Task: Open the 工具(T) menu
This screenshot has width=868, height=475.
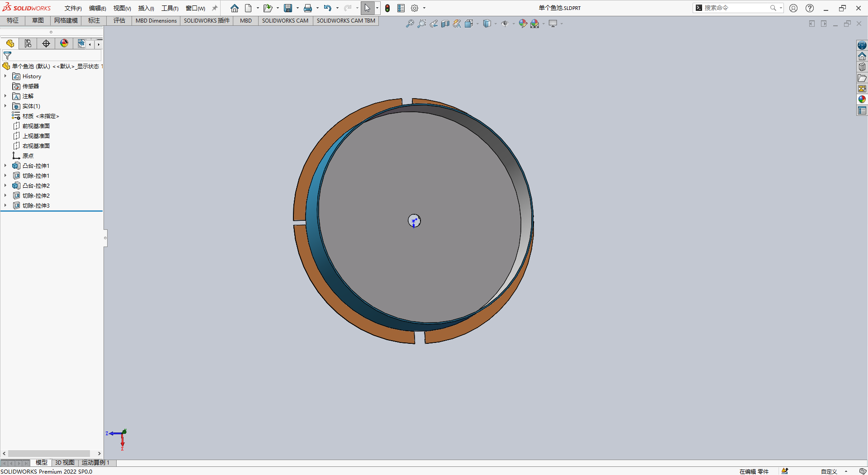Action: (x=170, y=8)
